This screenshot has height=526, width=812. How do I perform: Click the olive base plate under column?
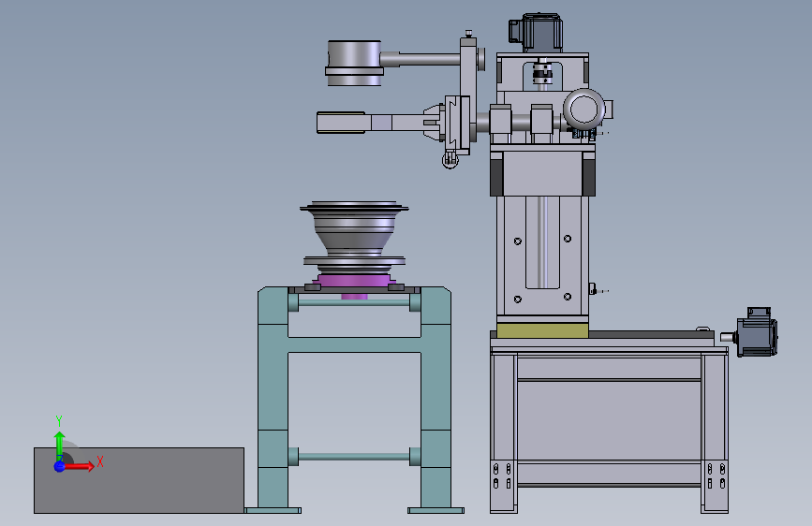coord(542,330)
